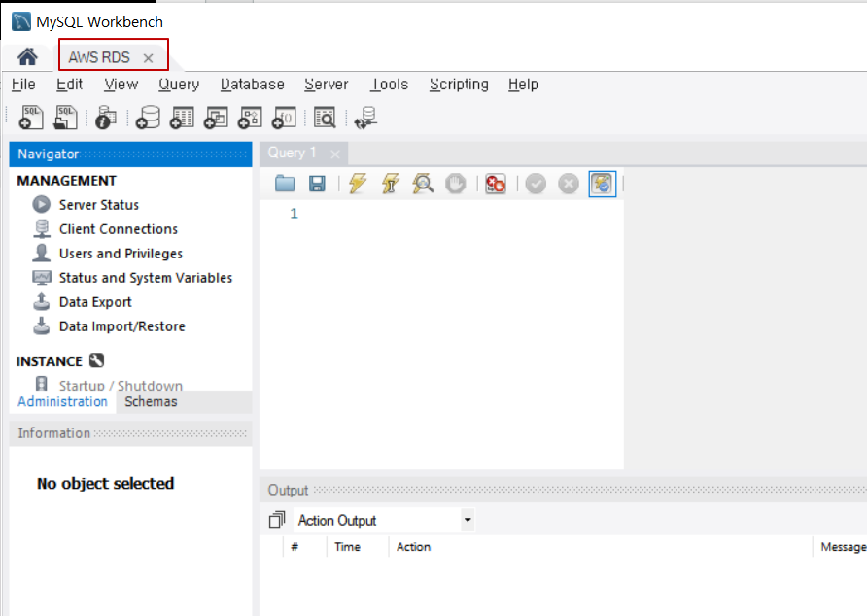The width and height of the screenshot is (867, 616).
Task: Switch to the AWS RDS connection tab
Action: pos(99,57)
